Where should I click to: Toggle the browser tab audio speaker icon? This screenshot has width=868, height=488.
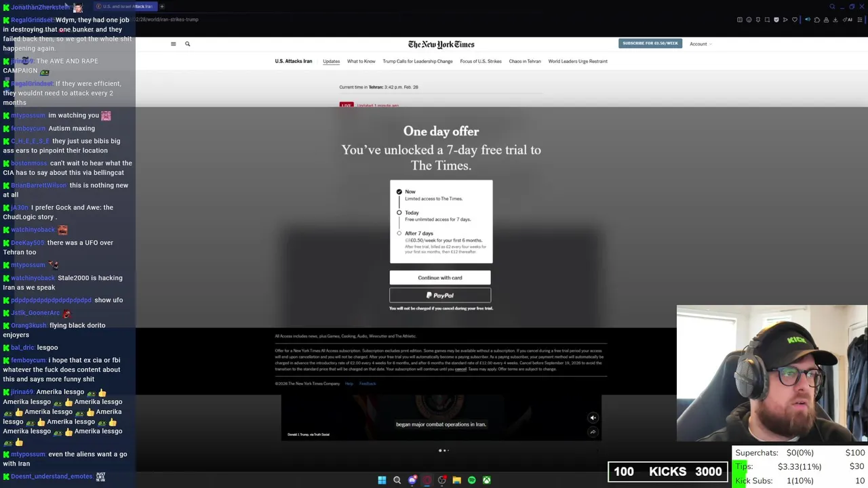tap(808, 20)
